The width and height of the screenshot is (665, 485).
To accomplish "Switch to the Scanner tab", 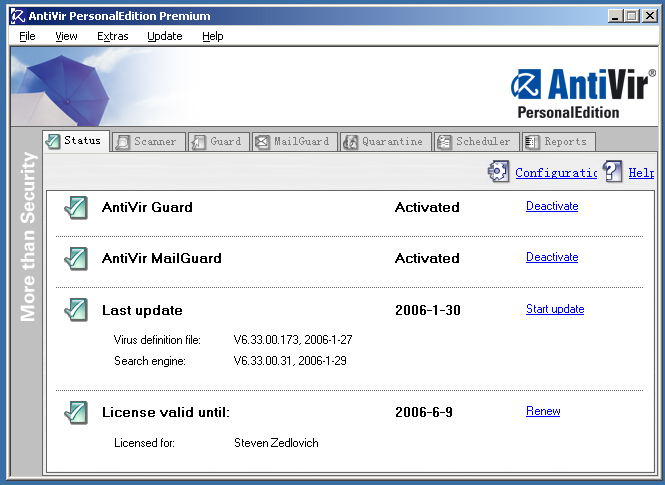I will pyautogui.click(x=149, y=142).
